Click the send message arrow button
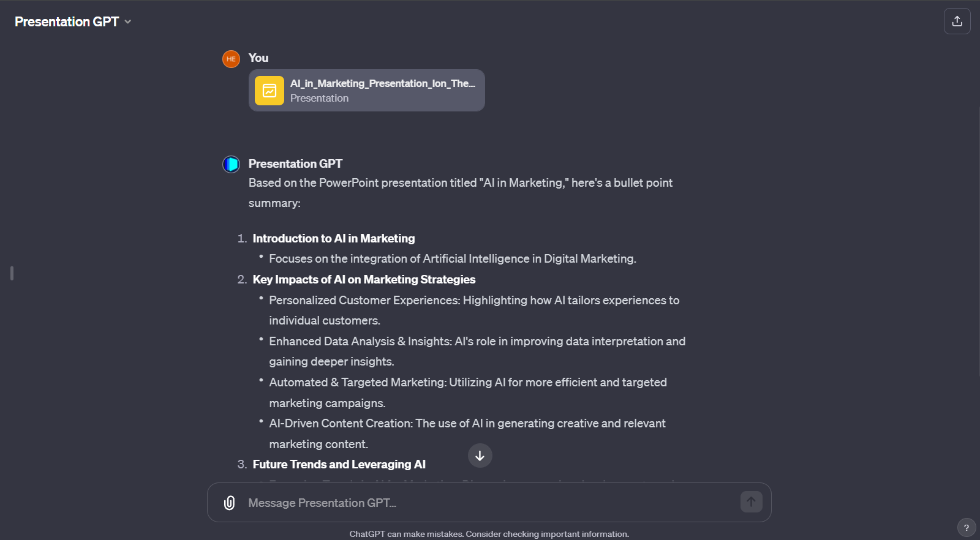Image resolution: width=980 pixels, height=540 pixels. click(751, 502)
